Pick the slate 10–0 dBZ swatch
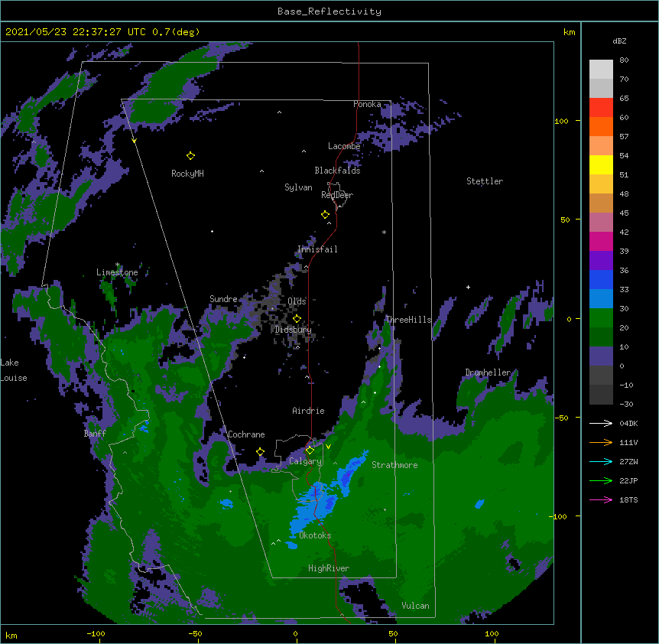The height and width of the screenshot is (644, 659). tap(601, 356)
